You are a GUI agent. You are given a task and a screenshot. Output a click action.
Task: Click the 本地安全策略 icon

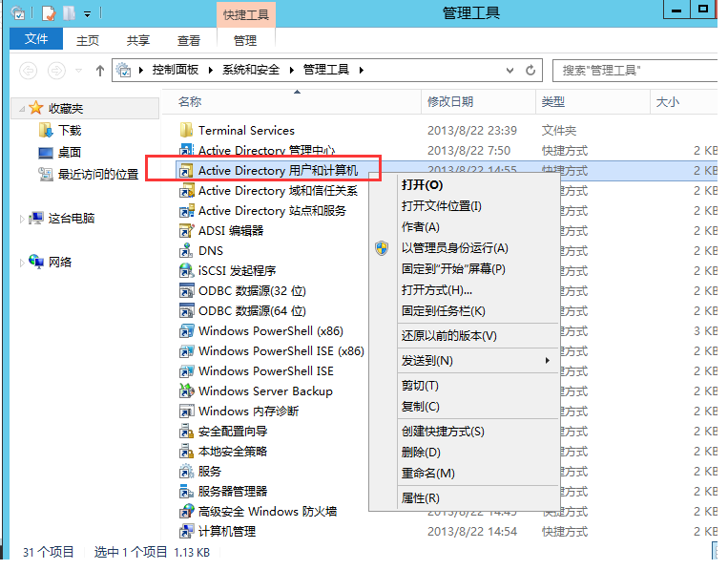tap(186, 451)
